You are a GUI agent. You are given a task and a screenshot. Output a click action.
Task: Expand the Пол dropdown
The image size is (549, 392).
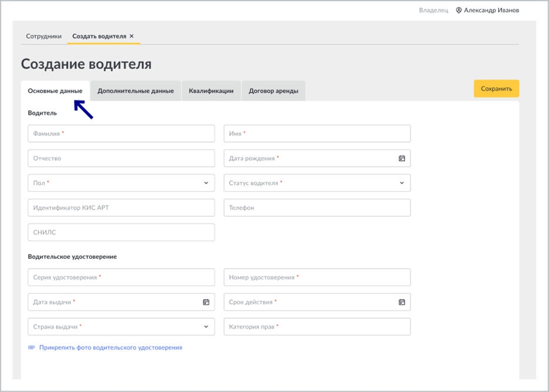click(x=121, y=183)
